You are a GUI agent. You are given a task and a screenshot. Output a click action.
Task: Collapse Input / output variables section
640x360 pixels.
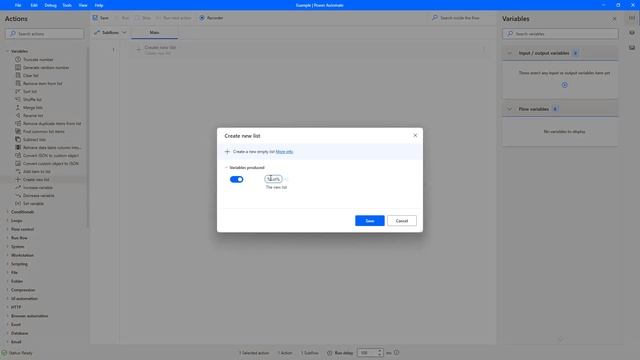pos(509,53)
